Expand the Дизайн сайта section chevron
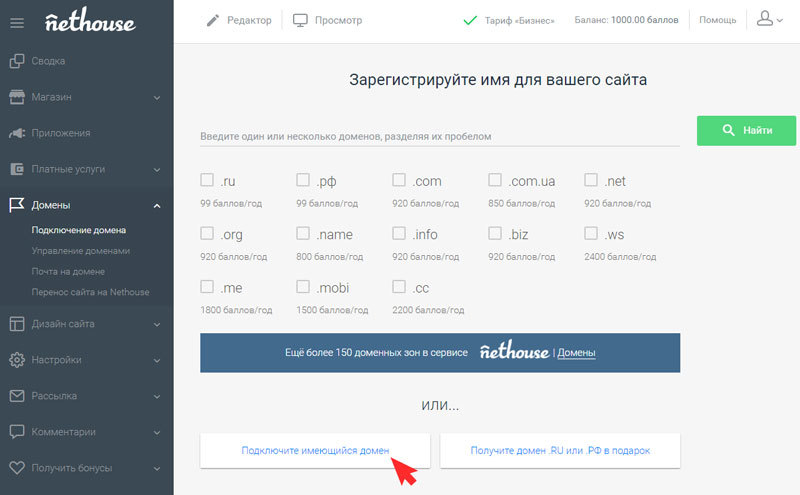The height and width of the screenshot is (495, 800). 157,325
